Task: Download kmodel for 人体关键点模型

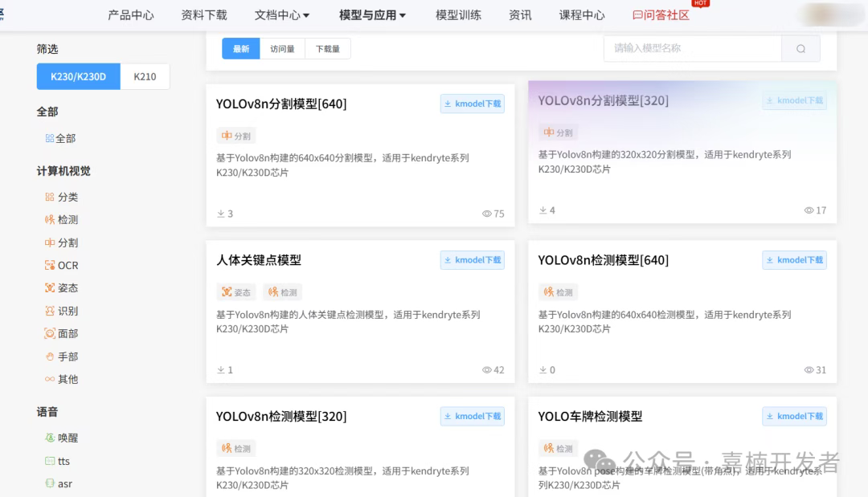Action: pyautogui.click(x=473, y=260)
